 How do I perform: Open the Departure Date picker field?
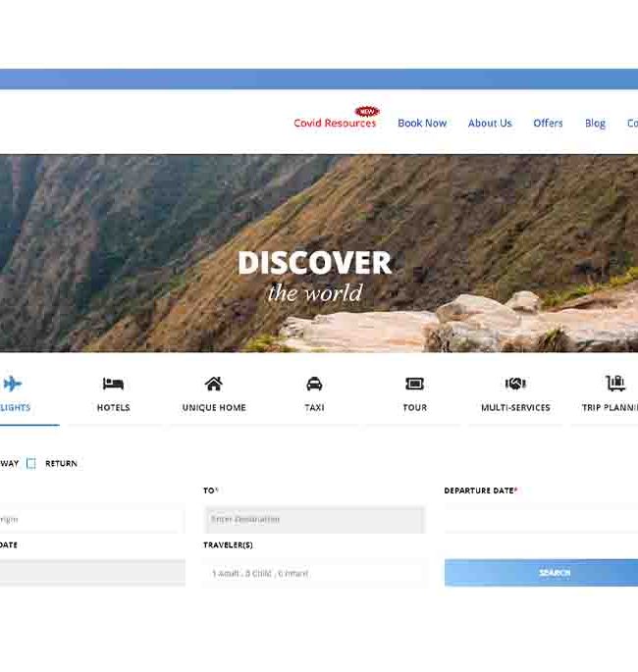click(540, 519)
